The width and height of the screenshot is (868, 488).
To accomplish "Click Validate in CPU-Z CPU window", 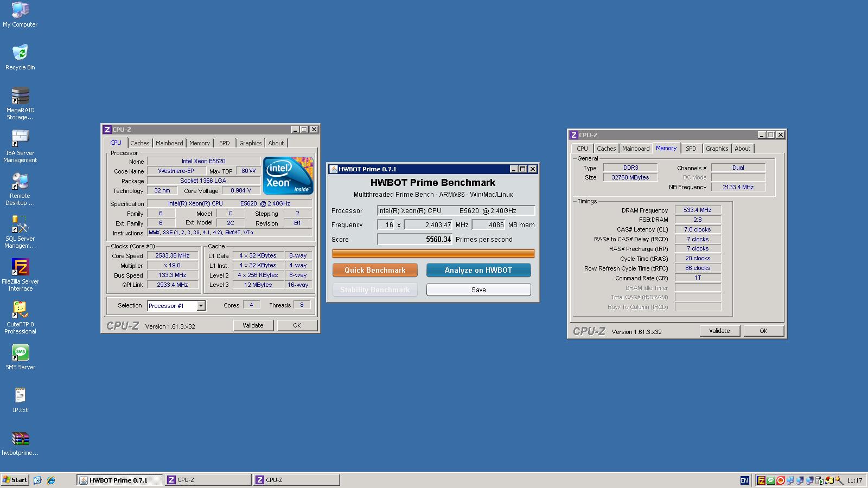I will coord(253,325).
